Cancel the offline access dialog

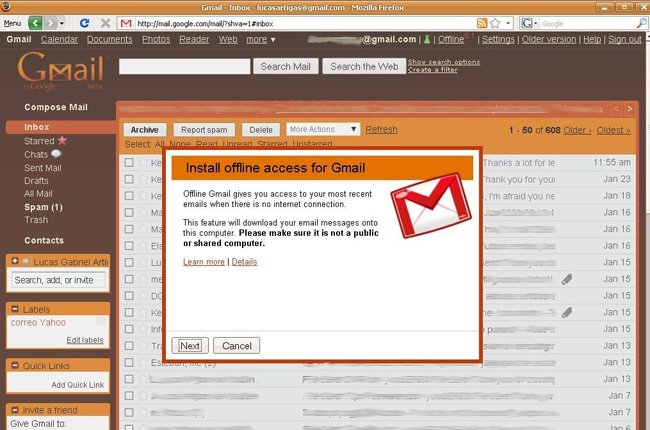(x=236, y=345)
